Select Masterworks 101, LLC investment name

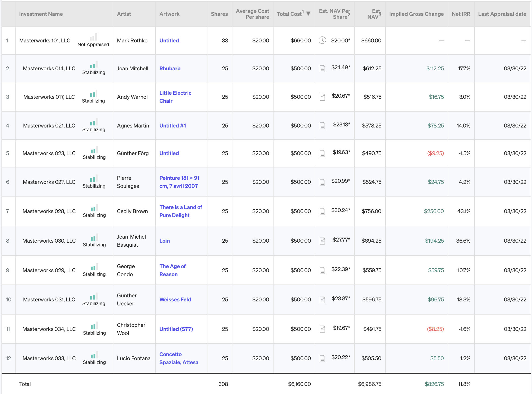click(45, 41)
